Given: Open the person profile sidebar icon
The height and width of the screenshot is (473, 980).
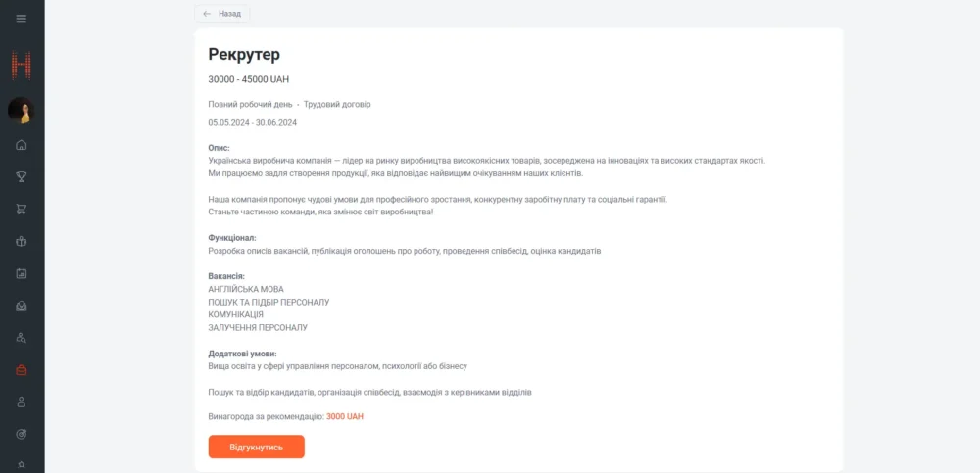Looking at the screenshot, I should tap(22, 402).
